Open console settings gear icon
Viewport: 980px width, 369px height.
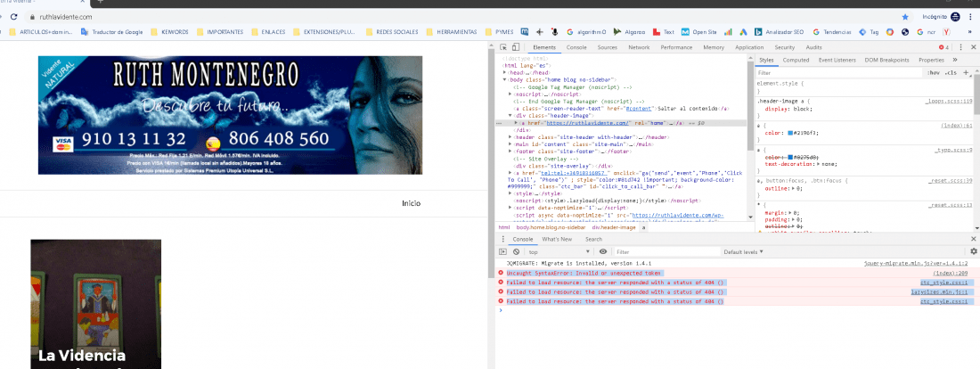(x=973, y=251)
